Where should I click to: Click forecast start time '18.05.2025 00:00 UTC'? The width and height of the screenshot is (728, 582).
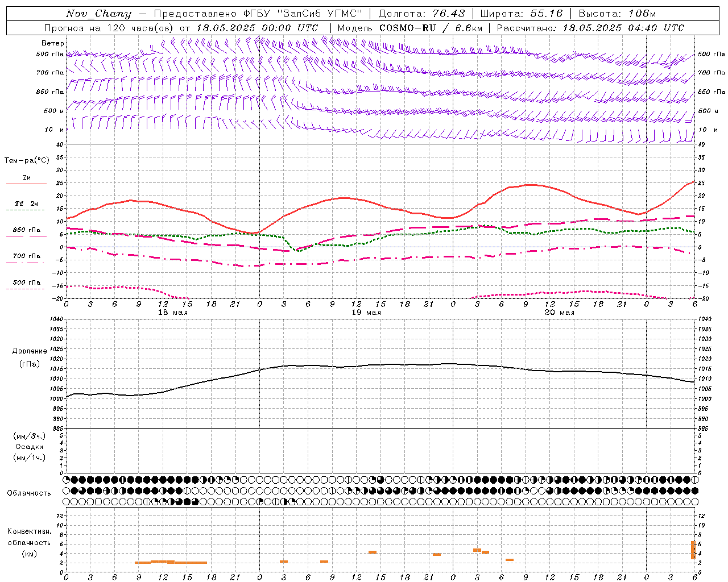(x=257, y=28)
